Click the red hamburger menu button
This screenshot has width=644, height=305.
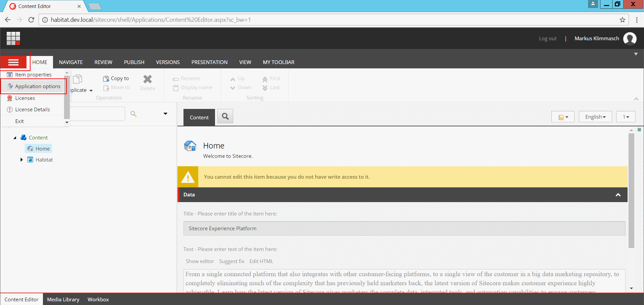[x=13, y=62]
